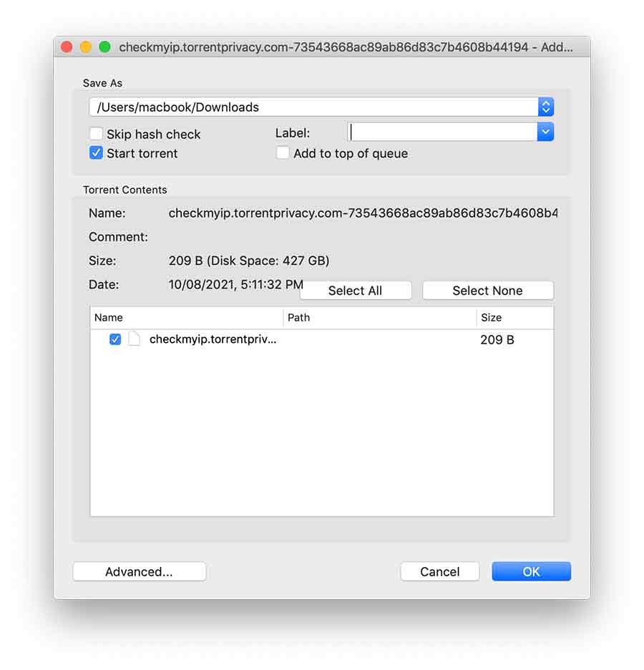
Task: Disable Start torrent
Action: (96, 152)
